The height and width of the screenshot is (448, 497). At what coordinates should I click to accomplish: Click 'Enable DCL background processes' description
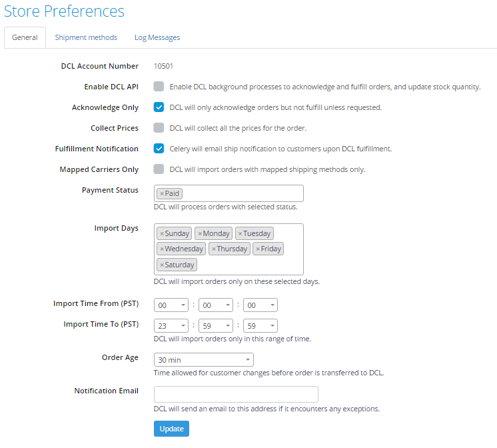click(325, 87)
